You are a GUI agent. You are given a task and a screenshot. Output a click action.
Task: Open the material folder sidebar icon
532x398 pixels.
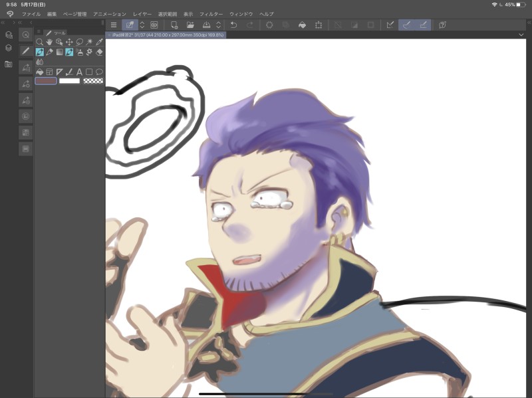9,64
